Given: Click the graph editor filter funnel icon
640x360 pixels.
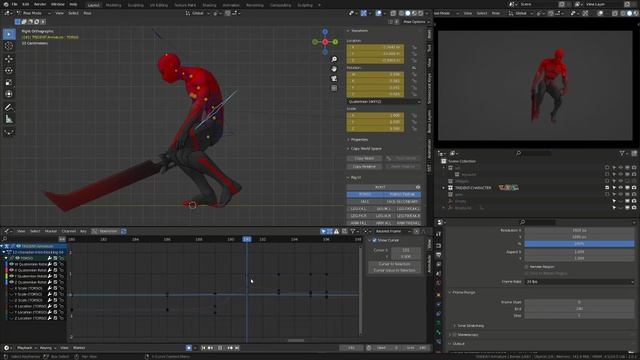Looking at the screenshot, I should click(x=353, y=231).
